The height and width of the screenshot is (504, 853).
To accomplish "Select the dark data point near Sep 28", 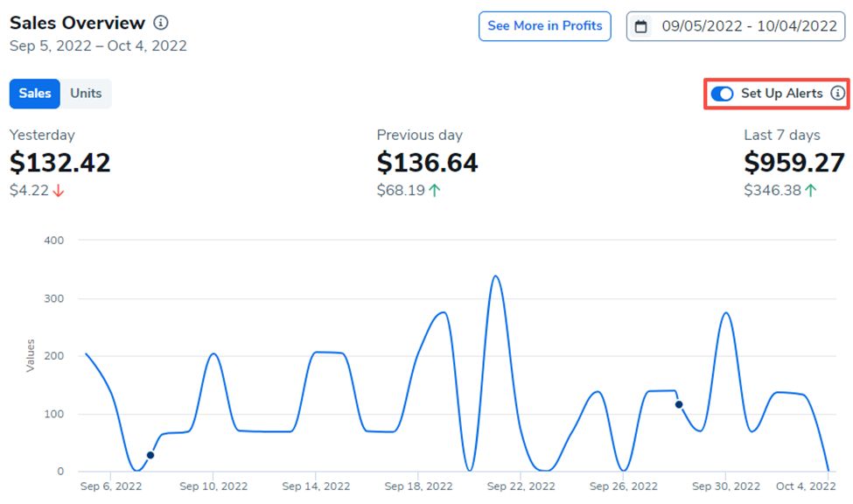I will pos(679,404).
